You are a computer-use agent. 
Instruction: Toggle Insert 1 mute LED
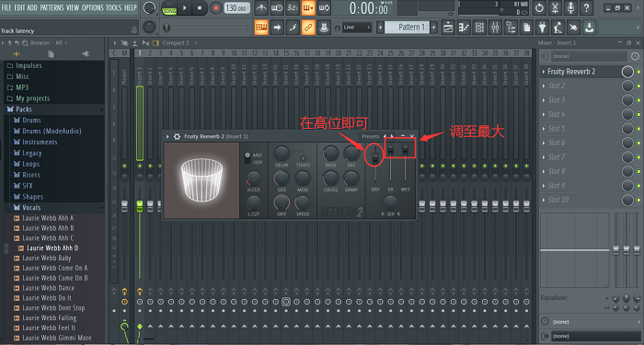tap(140, 166)
